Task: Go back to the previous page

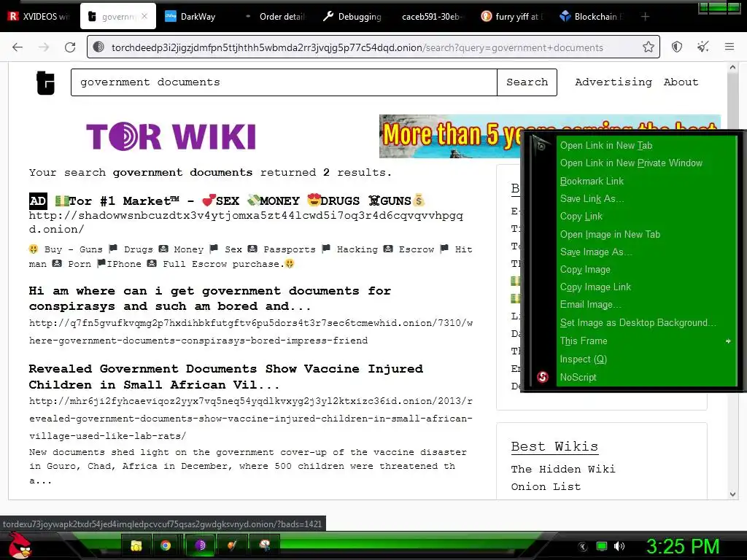Action: pyautogui.click(x=18, y=47)
